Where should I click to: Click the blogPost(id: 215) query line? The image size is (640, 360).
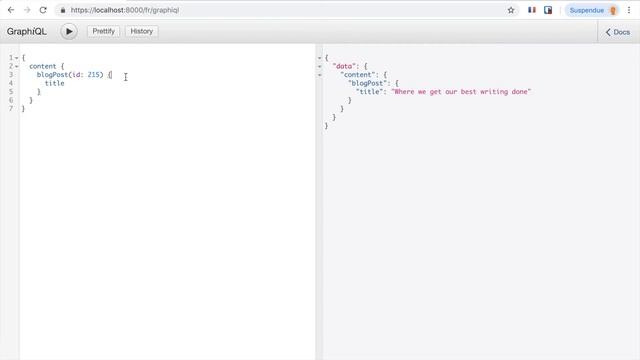(74, 75)
